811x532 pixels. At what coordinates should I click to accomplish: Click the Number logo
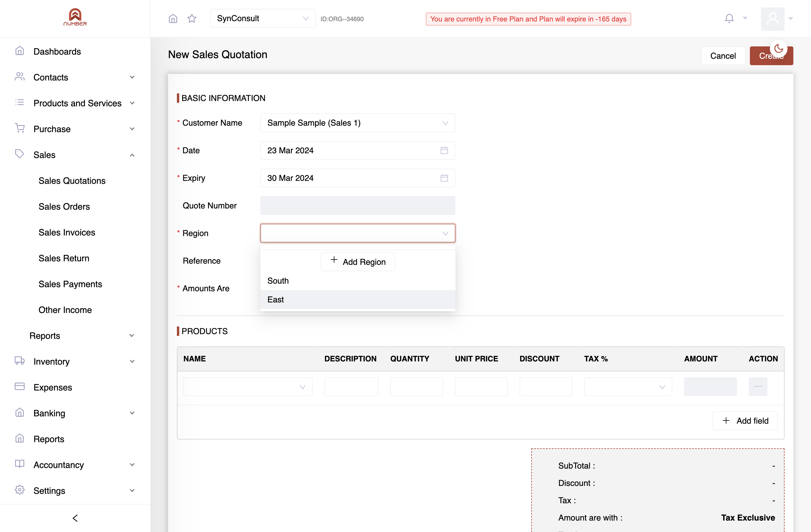click(75, 17)
